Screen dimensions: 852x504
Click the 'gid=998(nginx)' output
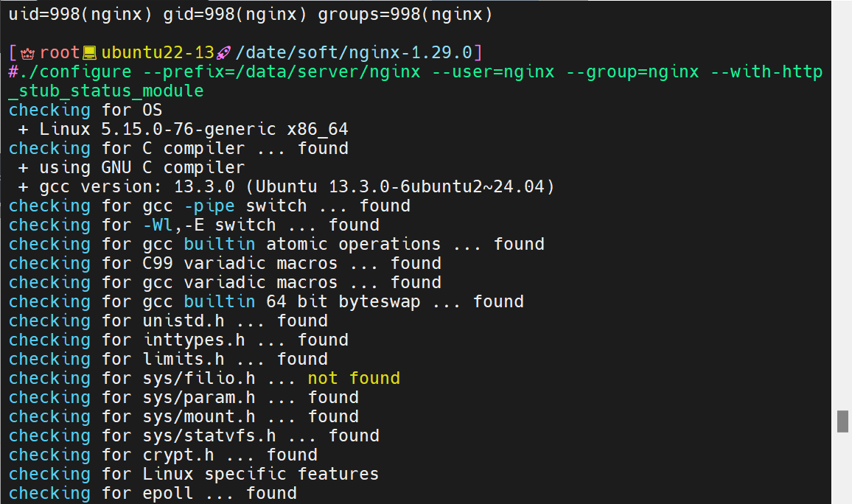(x=234, y=14)
